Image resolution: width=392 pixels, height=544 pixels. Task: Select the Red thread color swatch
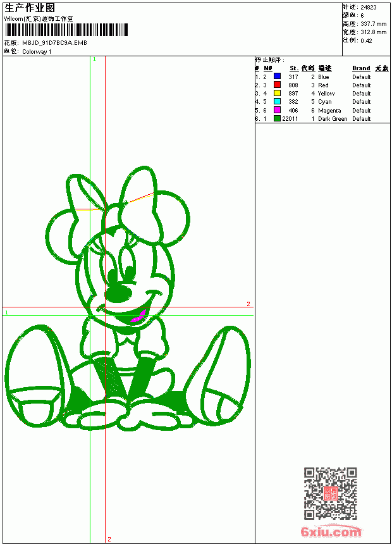(x=277, y=84)
